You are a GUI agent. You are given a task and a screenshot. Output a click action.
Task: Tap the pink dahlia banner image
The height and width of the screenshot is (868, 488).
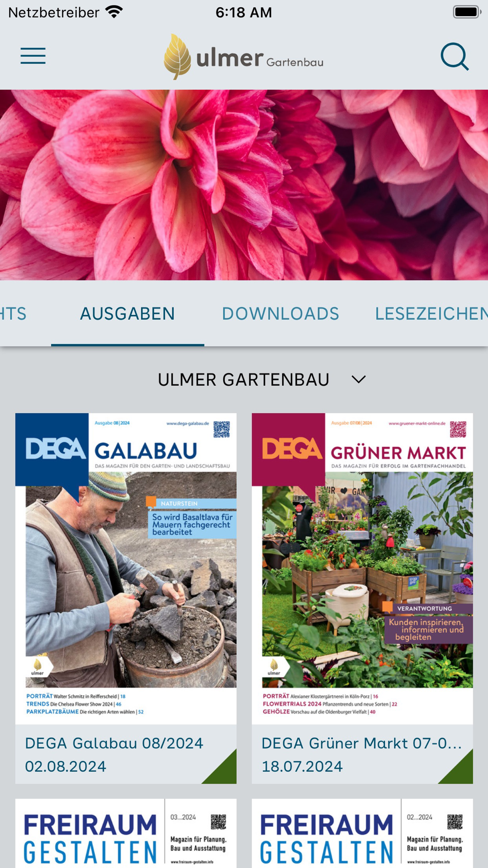tap(244, 185)
